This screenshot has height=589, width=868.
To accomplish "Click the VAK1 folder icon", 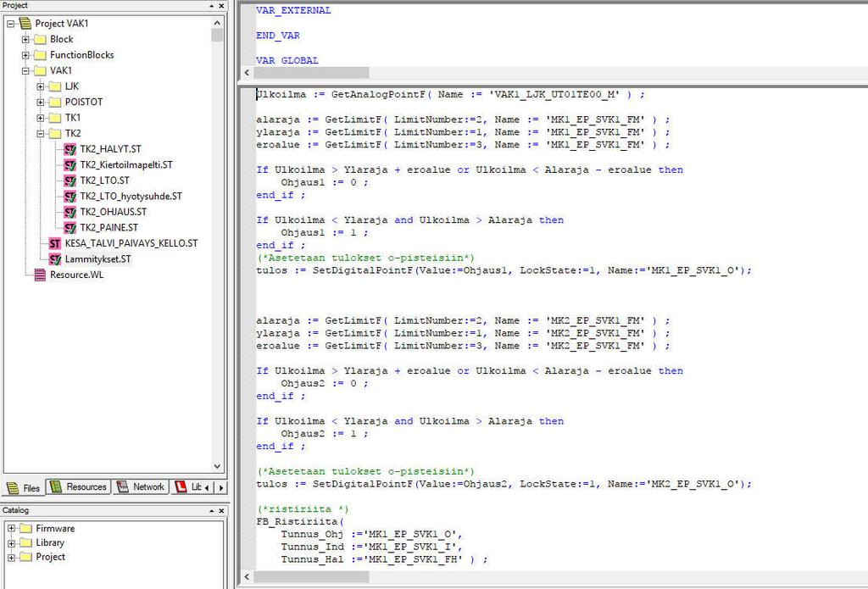I will [x=40, y=70].
